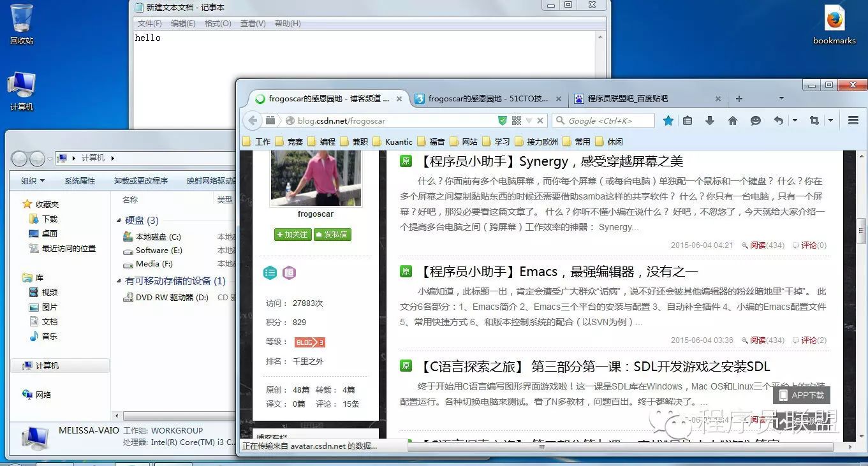This screenshot has width=868, height=466.
Task: Open the 组织 dropdown in Explorer window
Action: 33,181
